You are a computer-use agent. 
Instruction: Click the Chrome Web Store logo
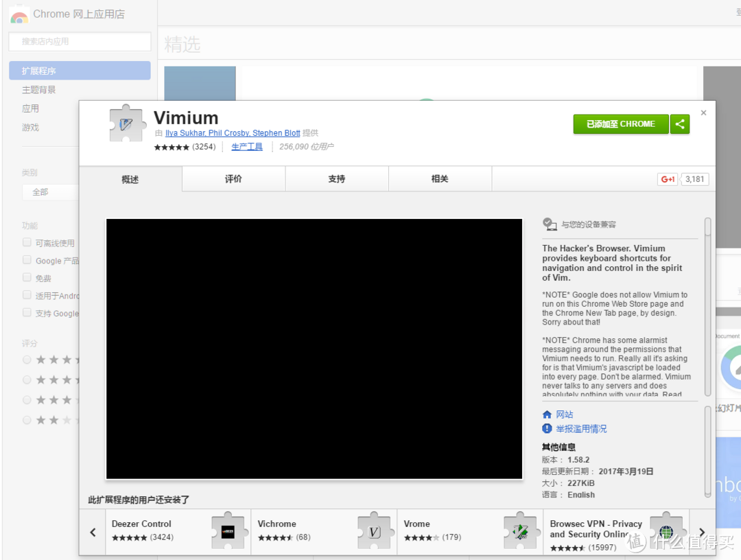[x=19, y=15]
